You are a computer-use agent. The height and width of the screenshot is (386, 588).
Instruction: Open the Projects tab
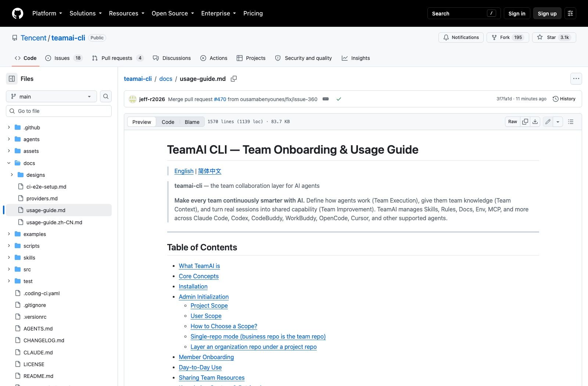tap(251, 58)
